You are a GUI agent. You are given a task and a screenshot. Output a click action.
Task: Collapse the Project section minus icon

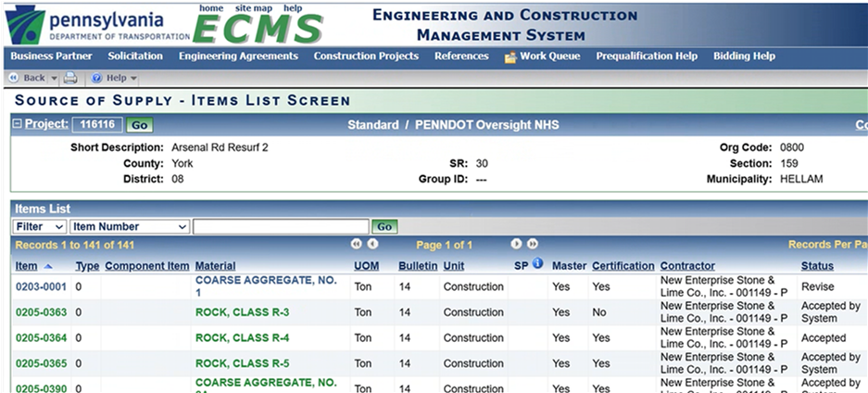(x=18, y=124)
